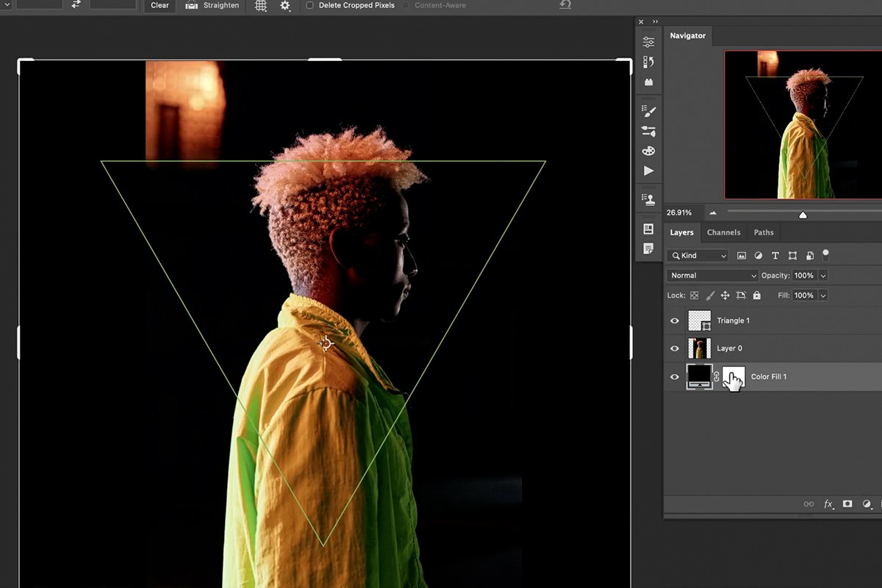Click the crop height input field
The height and width of the screenshot is (588, 882).
[113, 4]
